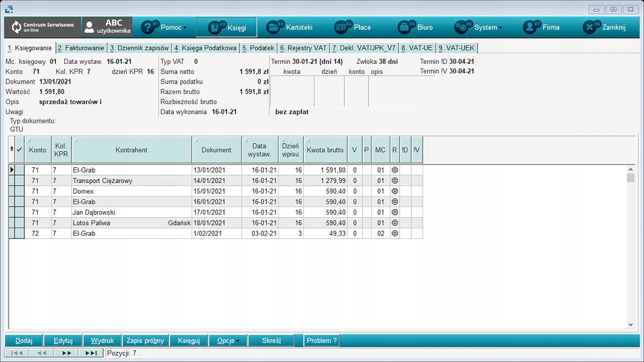This screenshot has width=644, height=362.
Task: Sort by the Dokument column header
Action: (217, 150)
